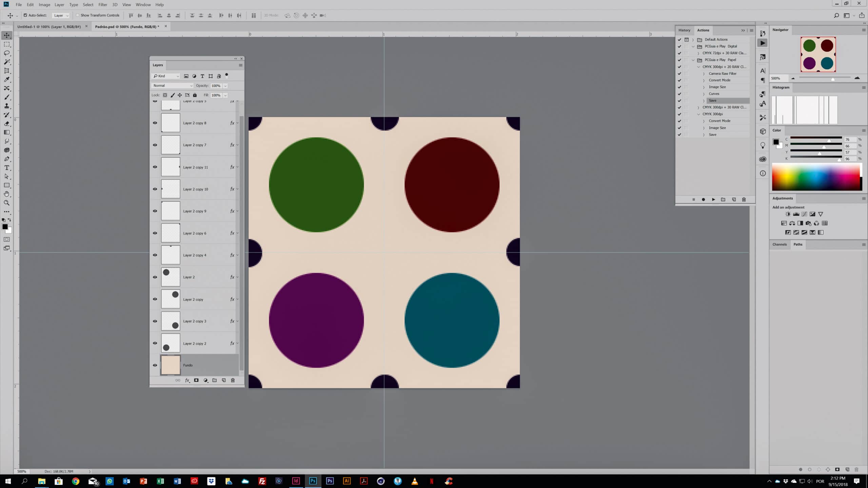This screenshot has height=488, width=868.
Task: Open the Opacity slider dropdown arrow
Action: pos(225,86)
